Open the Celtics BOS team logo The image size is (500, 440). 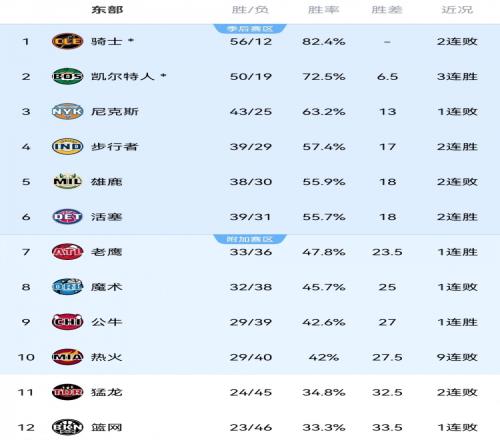(67, 76)
